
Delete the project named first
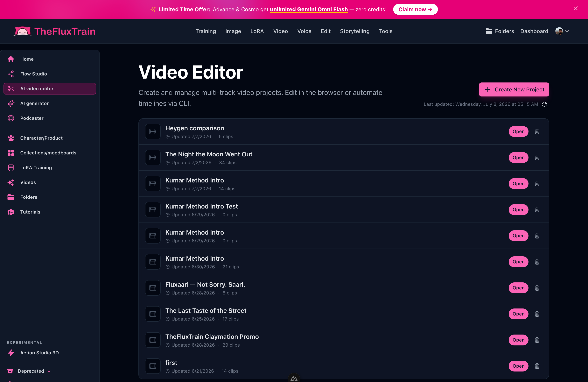(537, 366)
